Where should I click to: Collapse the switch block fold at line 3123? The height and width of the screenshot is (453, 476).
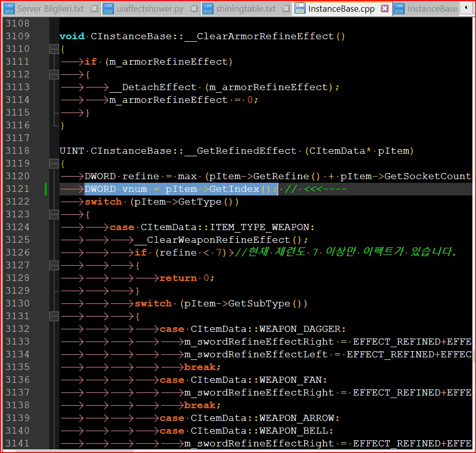coord(54,214)
